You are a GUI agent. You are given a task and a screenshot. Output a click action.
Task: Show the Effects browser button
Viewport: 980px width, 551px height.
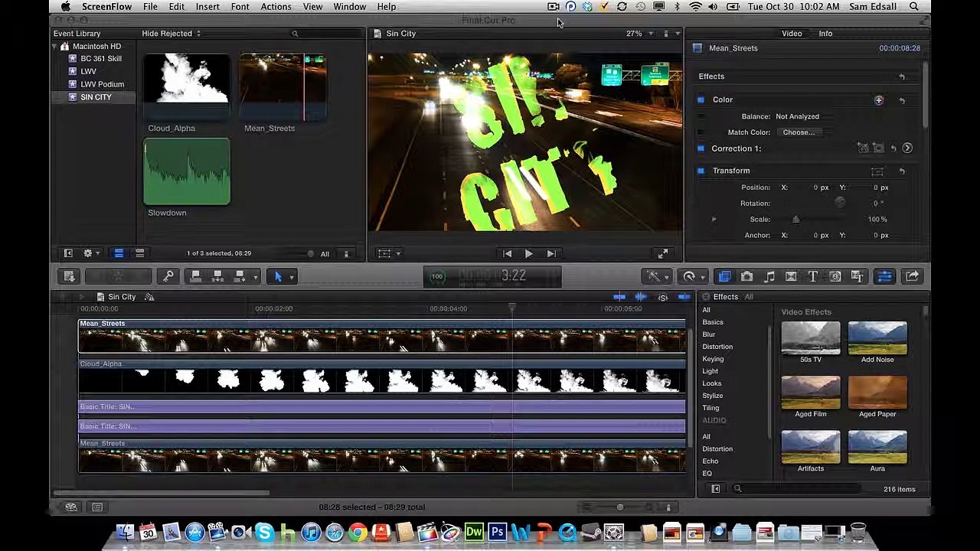pos(724,276)
